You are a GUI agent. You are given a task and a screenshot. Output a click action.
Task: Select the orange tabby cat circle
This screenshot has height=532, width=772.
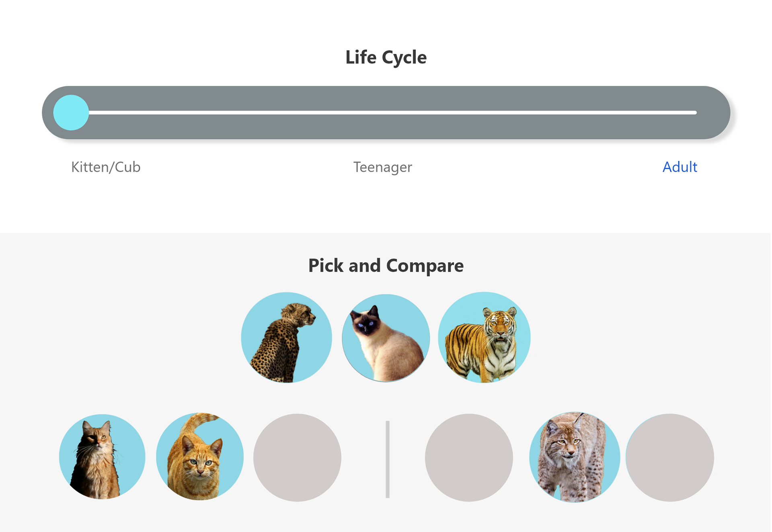(200, 457)
